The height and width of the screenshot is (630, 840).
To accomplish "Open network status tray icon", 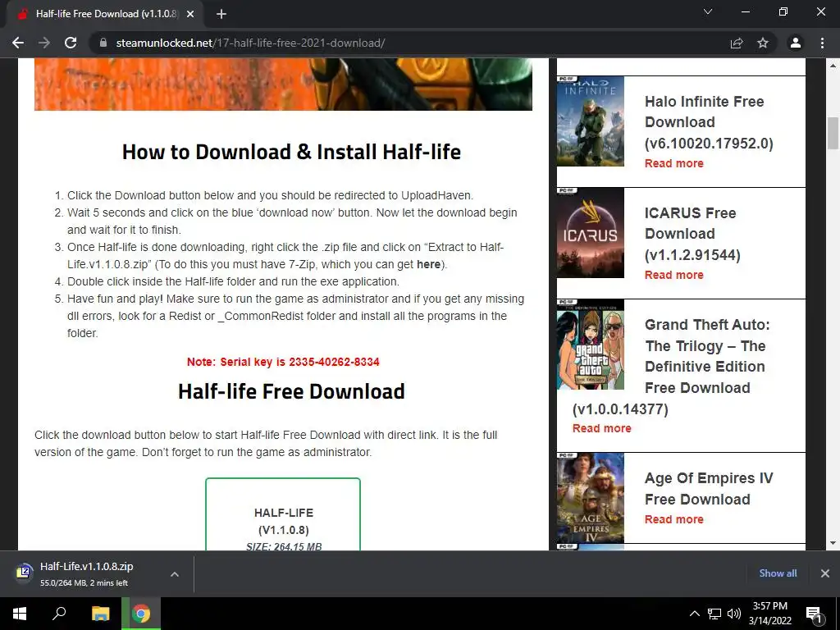I will click(x=714, y=614).
